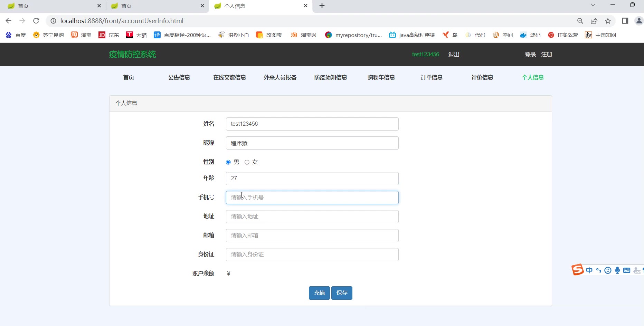Focus the 姓名 name field
This screenshot has width=644, height=326.
point(312,124)
